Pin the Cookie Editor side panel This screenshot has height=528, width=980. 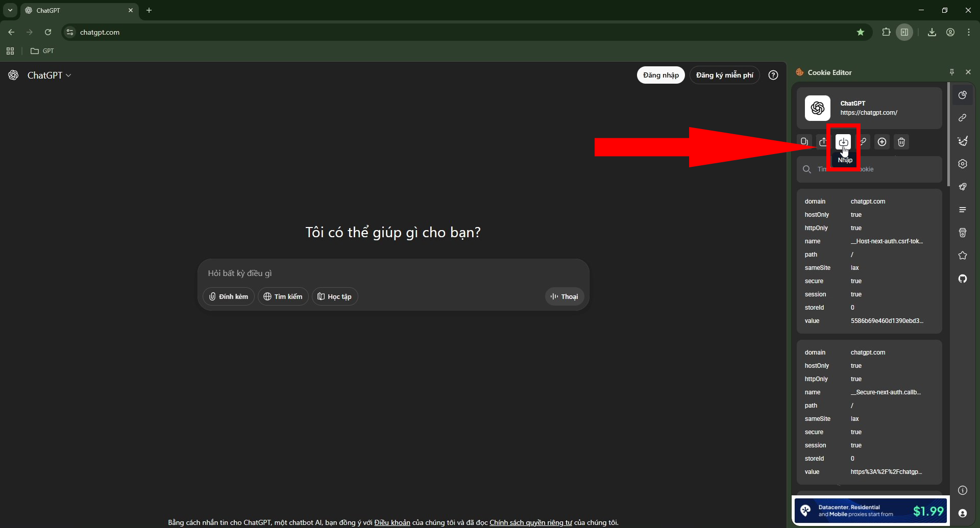952,72
